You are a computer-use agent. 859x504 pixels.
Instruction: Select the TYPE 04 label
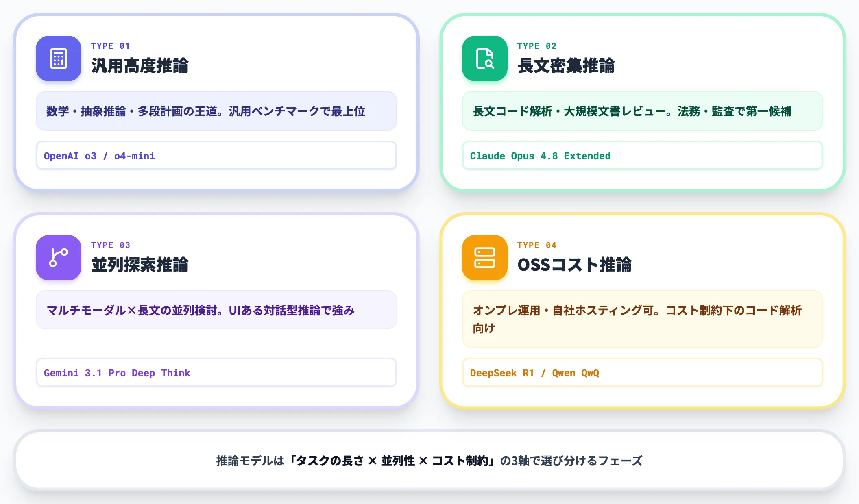(x=536, y=245)
